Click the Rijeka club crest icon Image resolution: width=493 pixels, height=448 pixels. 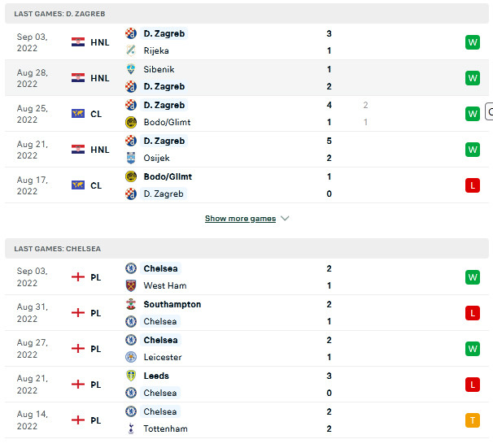[131, 50]
